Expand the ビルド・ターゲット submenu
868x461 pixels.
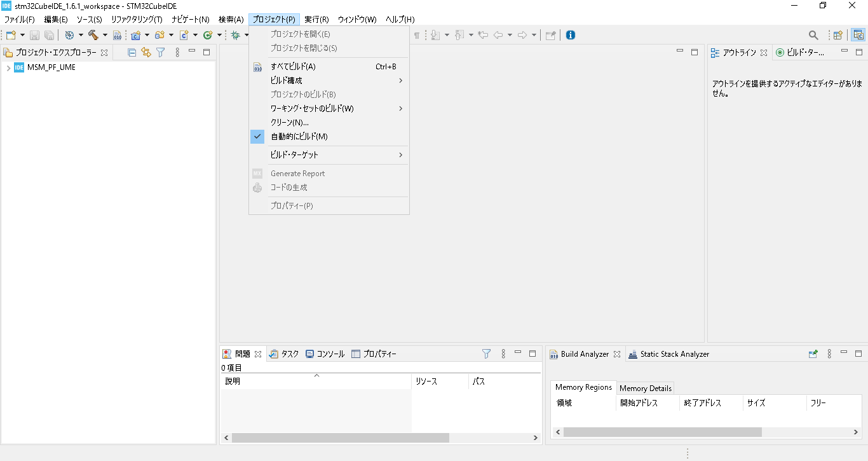tap(329, 155)
